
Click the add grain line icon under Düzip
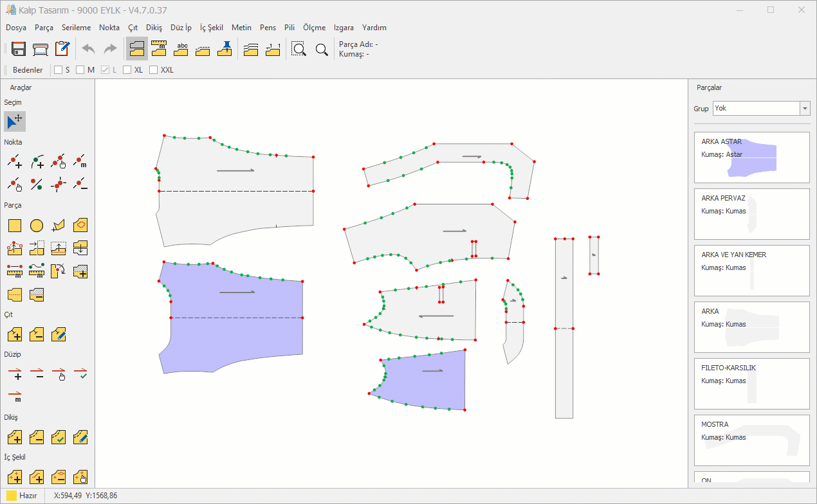(15, 373)
